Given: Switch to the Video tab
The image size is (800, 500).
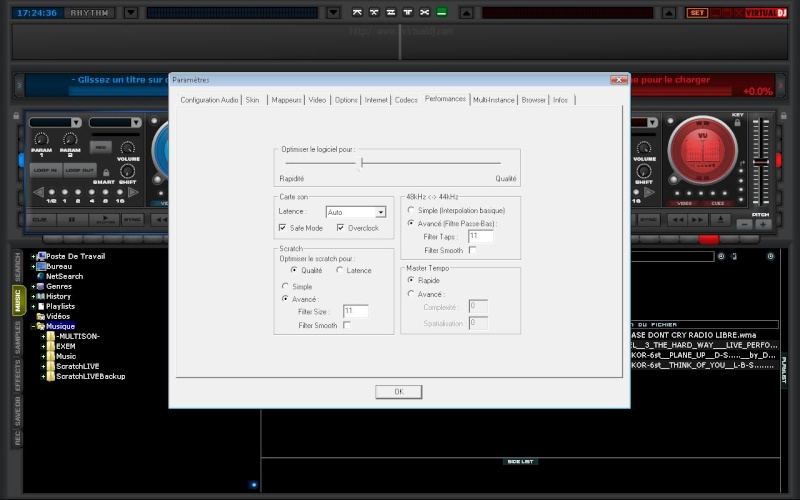Looking at the screenshot, I should [x=317, y=100].
